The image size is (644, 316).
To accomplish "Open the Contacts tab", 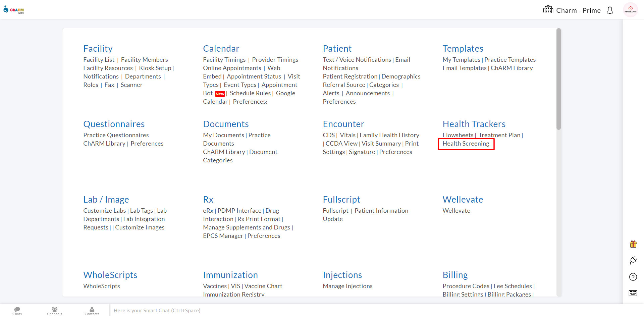I will [x=92, y=311].
